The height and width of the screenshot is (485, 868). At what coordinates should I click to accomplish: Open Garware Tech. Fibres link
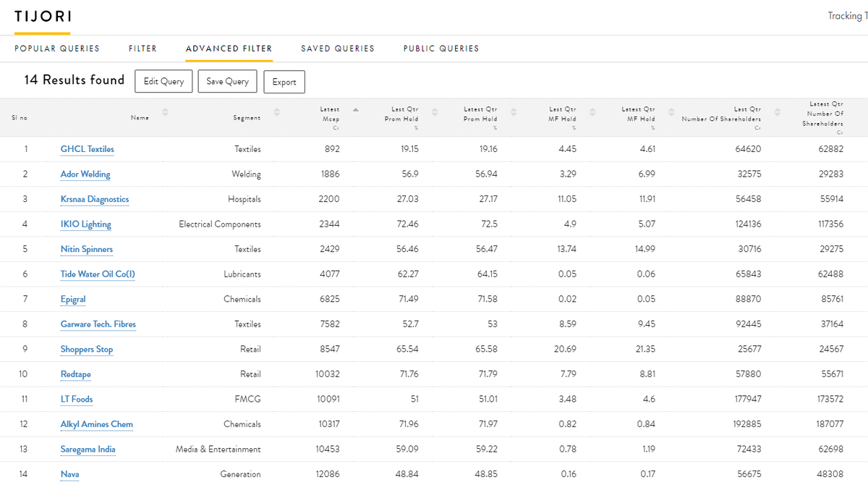tap(98, 324)
